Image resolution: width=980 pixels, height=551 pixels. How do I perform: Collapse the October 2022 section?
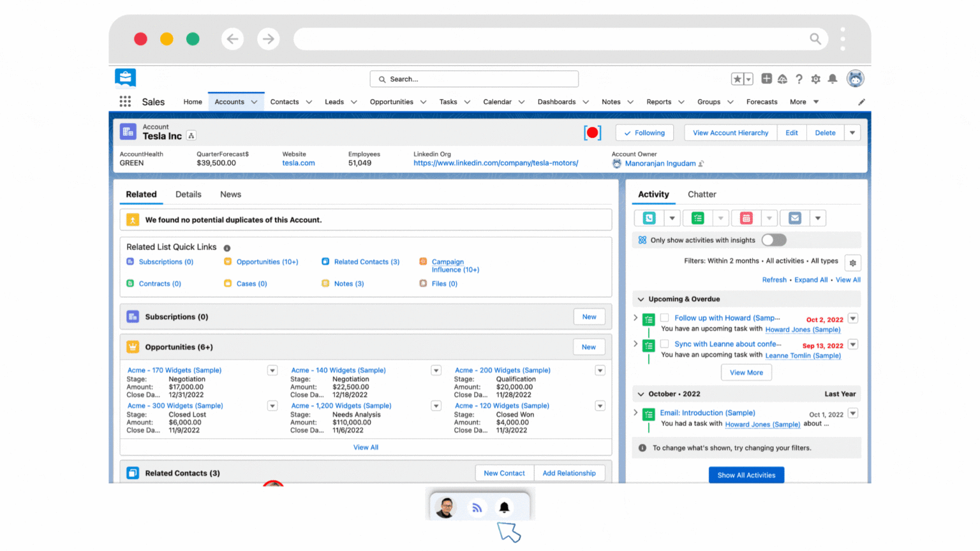(x=641, y=394)
